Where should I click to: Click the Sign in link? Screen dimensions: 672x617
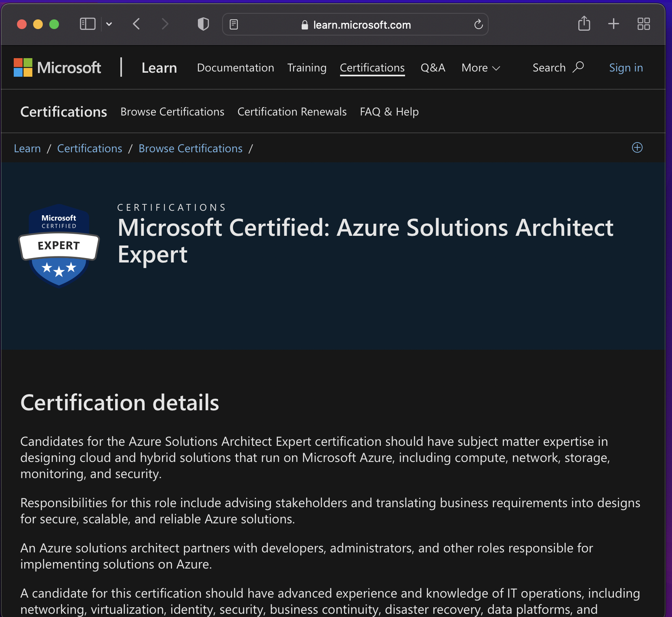tap(626, 68)
